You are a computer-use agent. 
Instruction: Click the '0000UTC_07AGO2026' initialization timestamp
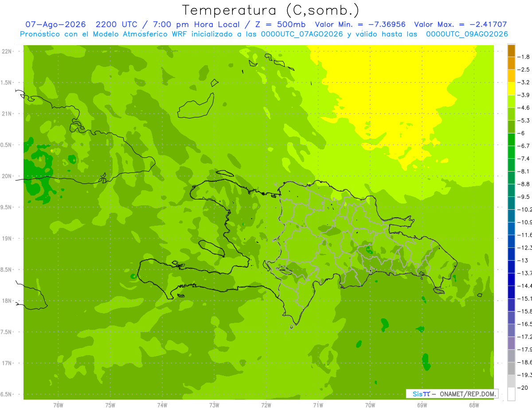click(x=302, y=34)
